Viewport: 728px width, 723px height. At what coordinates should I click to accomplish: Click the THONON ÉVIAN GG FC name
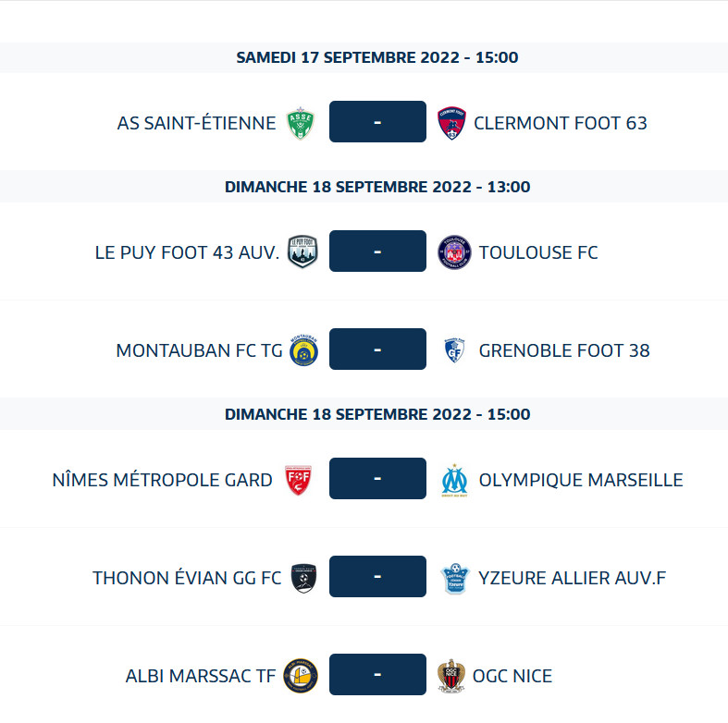(x=187, y=578)
